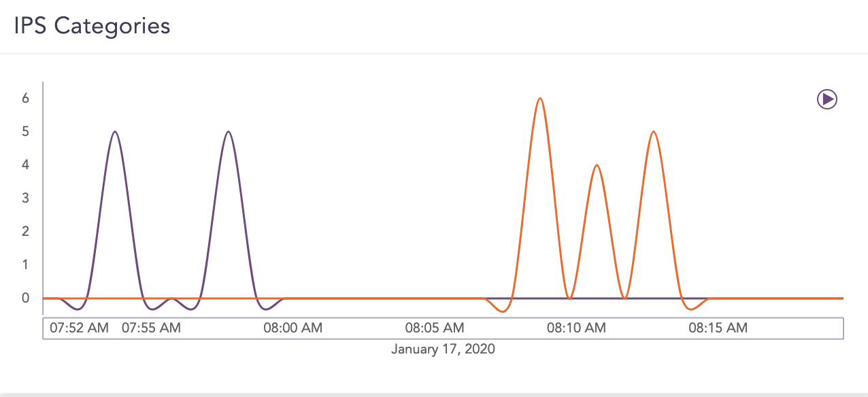
Task: Select the 07:52 AM time label
Action: (79, 328)
